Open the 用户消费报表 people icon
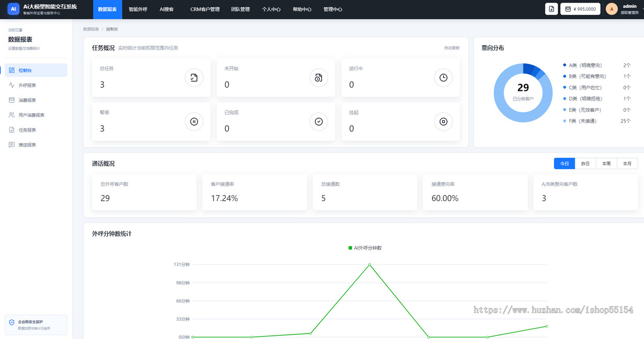 pos(12,115)
